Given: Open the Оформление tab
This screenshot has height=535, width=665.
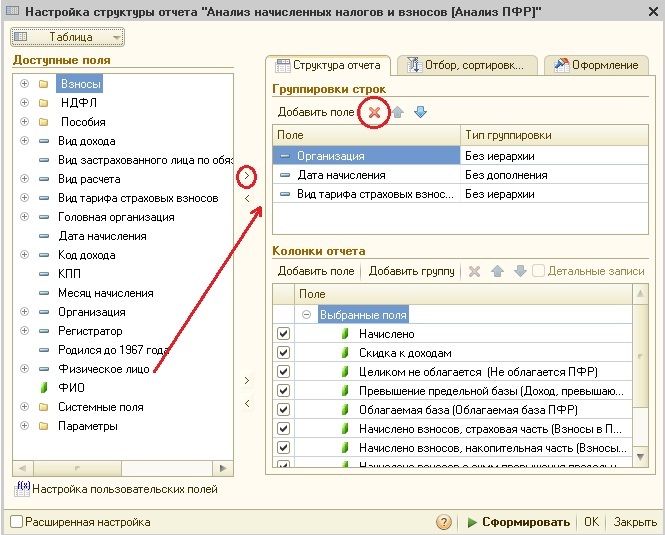Looking at the screenshot, I should point(596,65).
